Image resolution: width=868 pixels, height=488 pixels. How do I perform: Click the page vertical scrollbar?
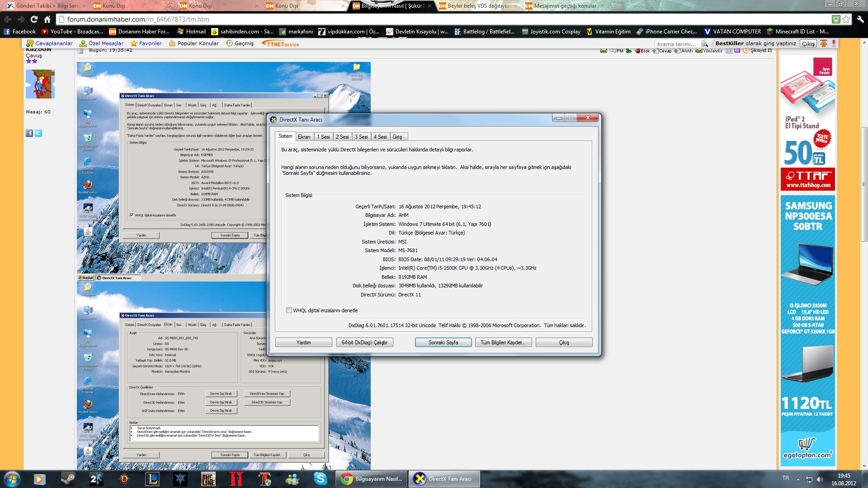864,185
